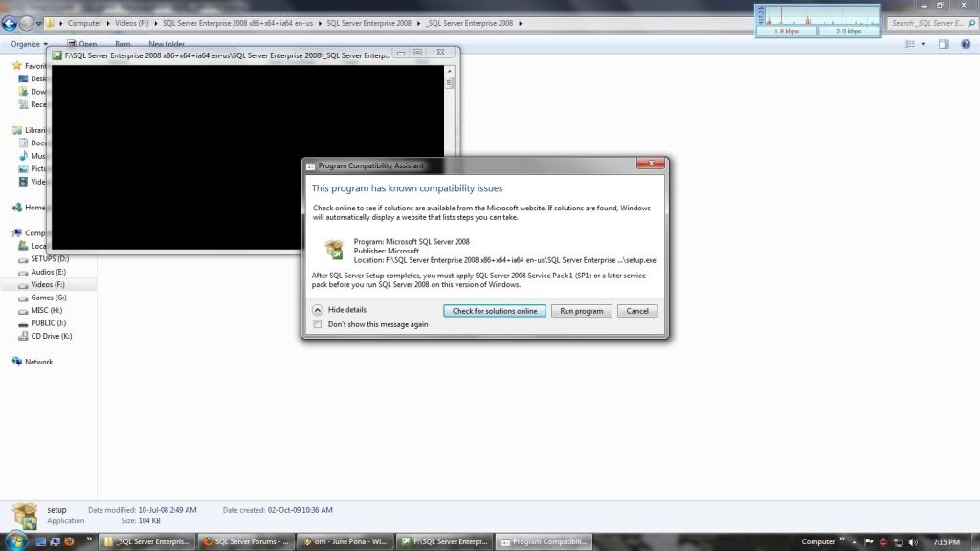This screenshot has height=551, width=980.
Task: Switch to June Pona taskbar button
Action: pyautogui.click(x=345, y=541)
